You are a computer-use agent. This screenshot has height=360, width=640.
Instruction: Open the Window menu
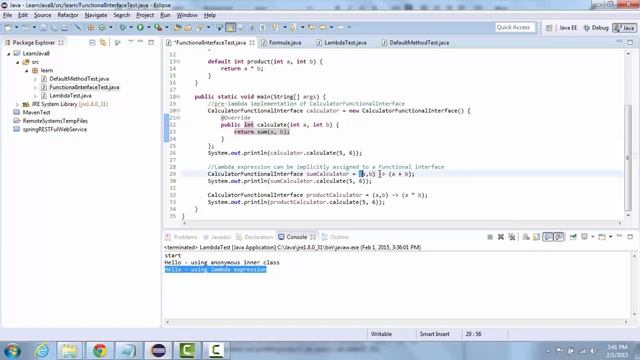pyautogui.click(x=187, y=15)
